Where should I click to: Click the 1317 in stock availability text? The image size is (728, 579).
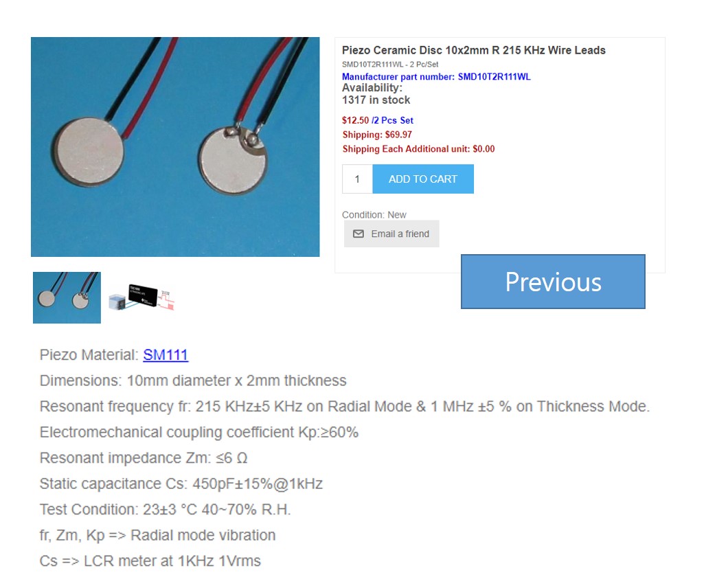pos(376,100)
